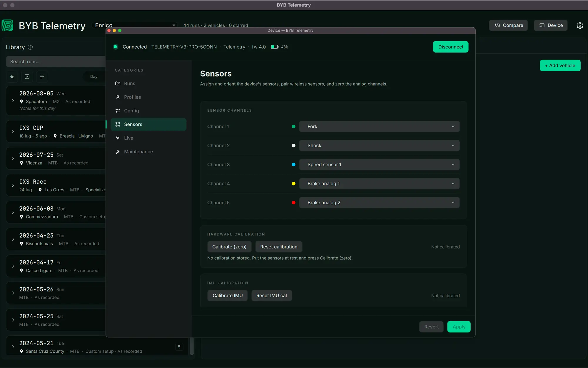This screenshot has height=368, width=588.
Task: Click the Spadafora location pin icon
Action: (21, 102)
